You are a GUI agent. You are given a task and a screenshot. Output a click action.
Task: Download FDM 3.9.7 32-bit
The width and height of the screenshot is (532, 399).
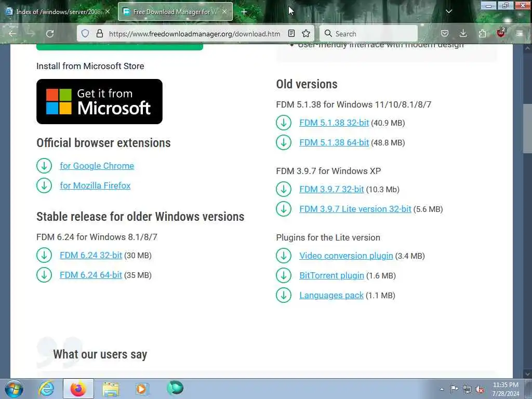pyautogui.click(x=331, y=189)
